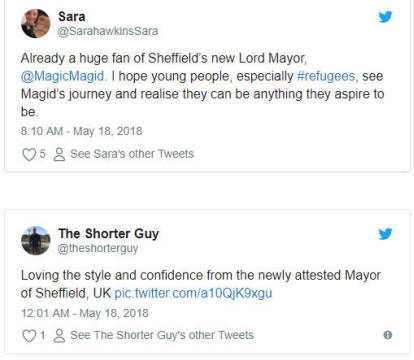Click the person icon beside See The Shorter Guy's other Tweets
This screenshot has height=360, width=414.
click(x=59, y=336)
